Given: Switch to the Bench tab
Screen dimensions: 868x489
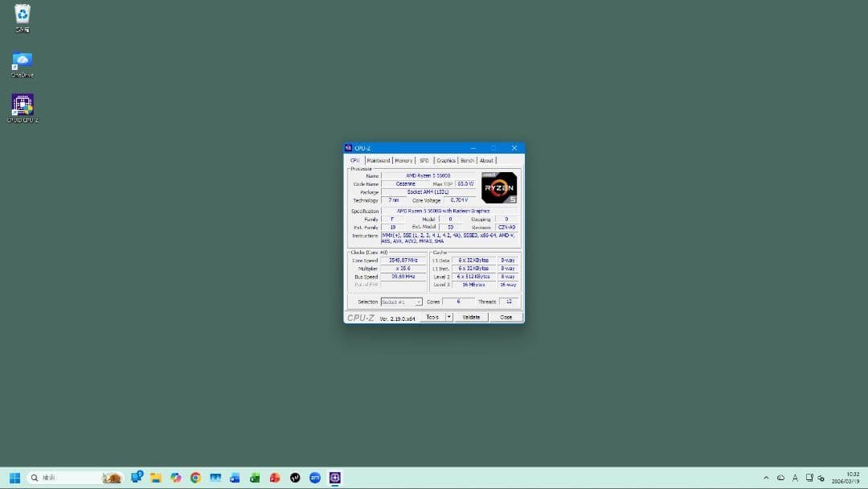Looking at the screenshot, I should click(467, 161).
